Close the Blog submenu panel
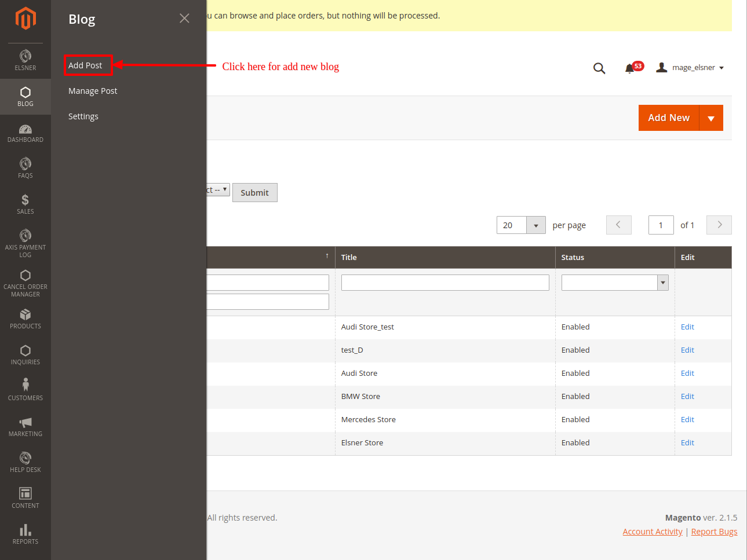The height and width of the screenshot is (560, 747). coord(184,19)
